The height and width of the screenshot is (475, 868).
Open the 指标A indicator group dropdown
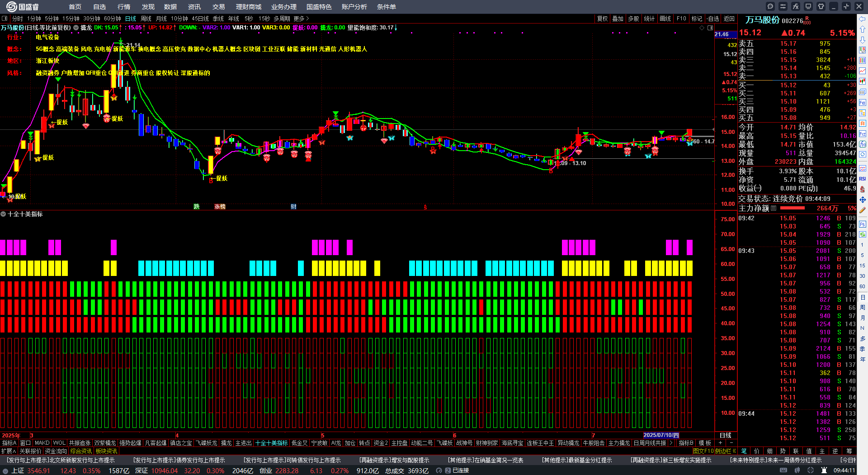coord(9,443)
